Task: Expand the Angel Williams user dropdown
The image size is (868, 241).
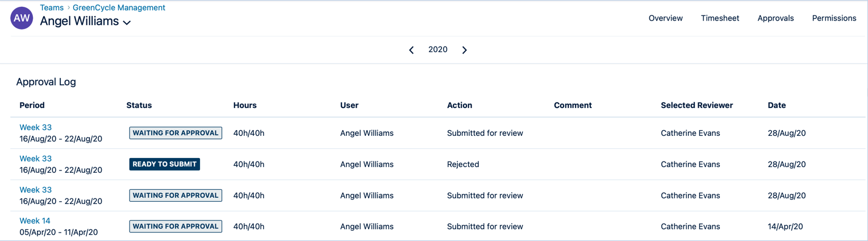Action: [x=127, y=23]
